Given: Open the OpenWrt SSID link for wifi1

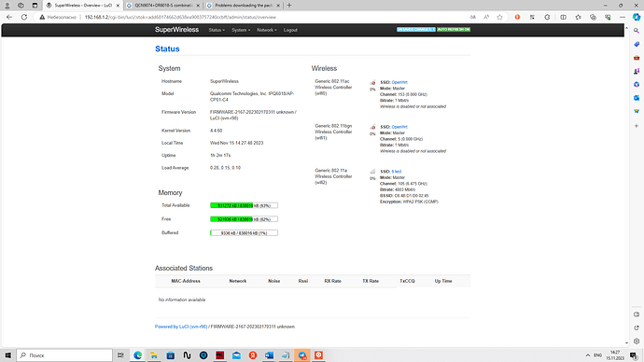Looking at the screenshot, I should (399, 127).
